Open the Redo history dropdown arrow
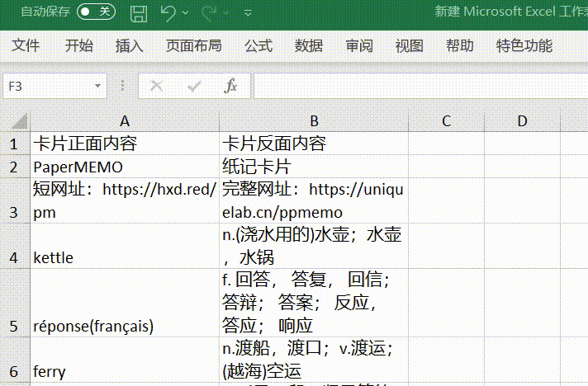The image size is (588, 386). [225, 12]
